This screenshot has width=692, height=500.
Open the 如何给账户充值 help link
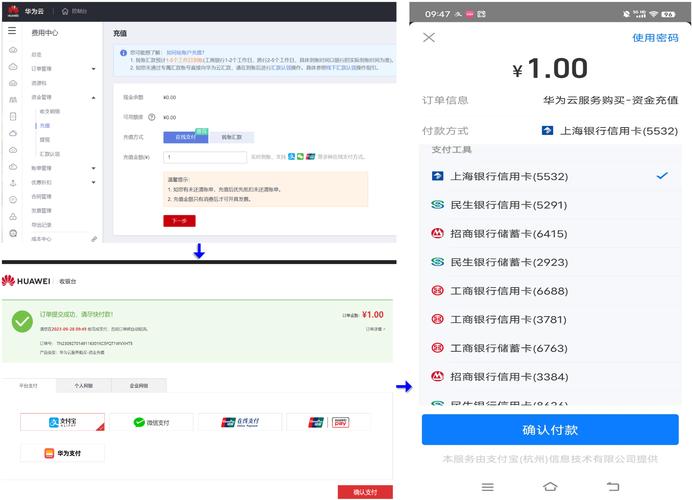(x=185, y=52)
